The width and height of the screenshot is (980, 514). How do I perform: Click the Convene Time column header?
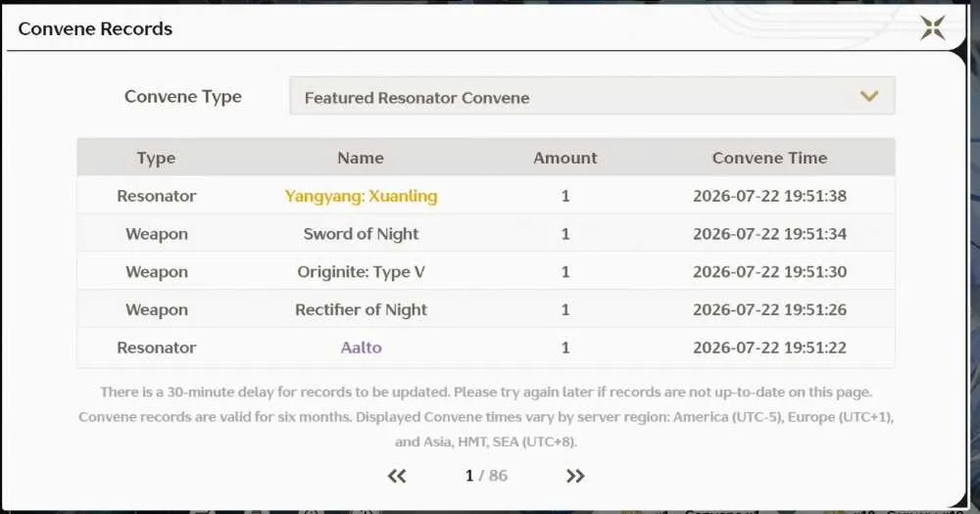769,158
